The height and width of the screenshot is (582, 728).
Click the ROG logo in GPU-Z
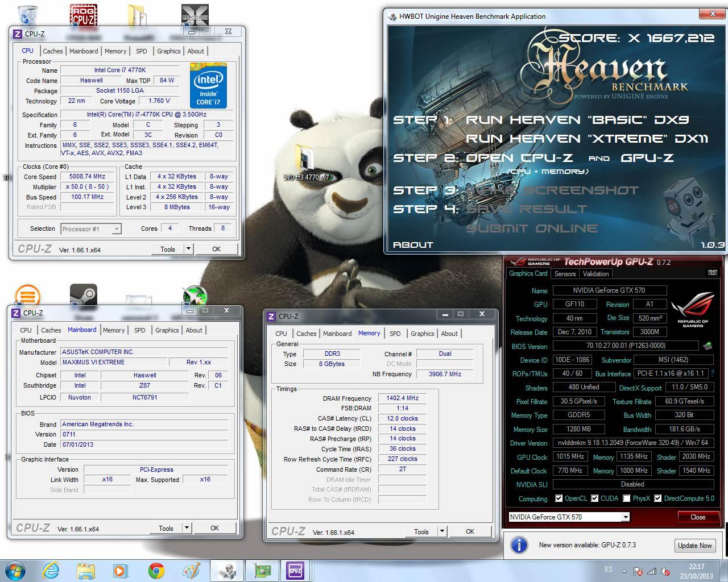692,310
